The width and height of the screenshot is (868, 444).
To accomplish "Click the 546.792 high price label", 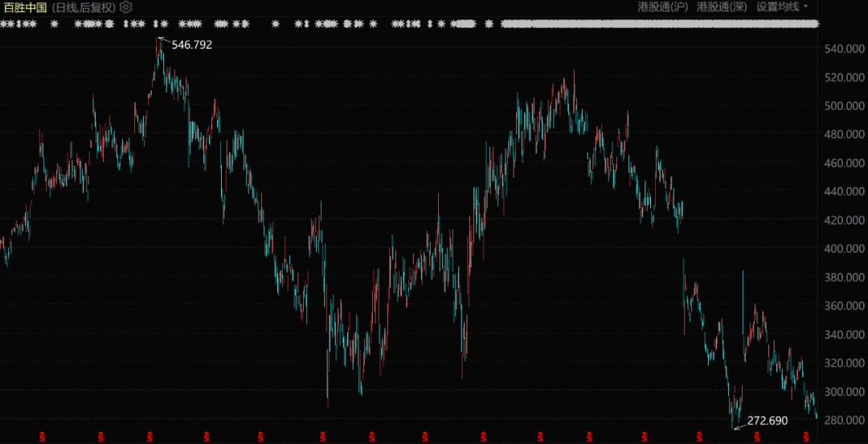I will click(191, 45).
